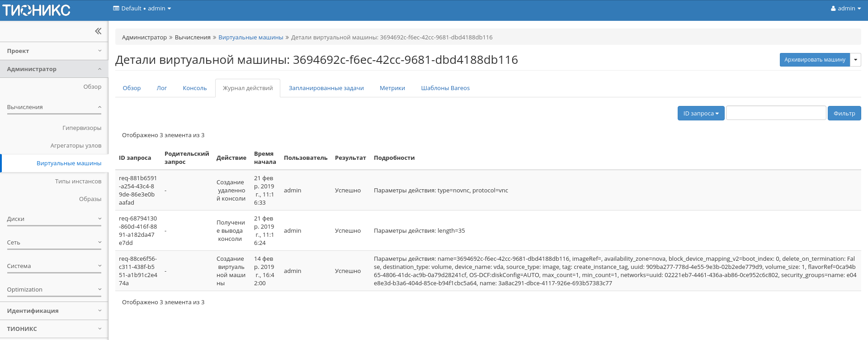The image size is (868, 340).
Task: Open the Шаблоны Bareos tab
Action: [x=445, y=88]
